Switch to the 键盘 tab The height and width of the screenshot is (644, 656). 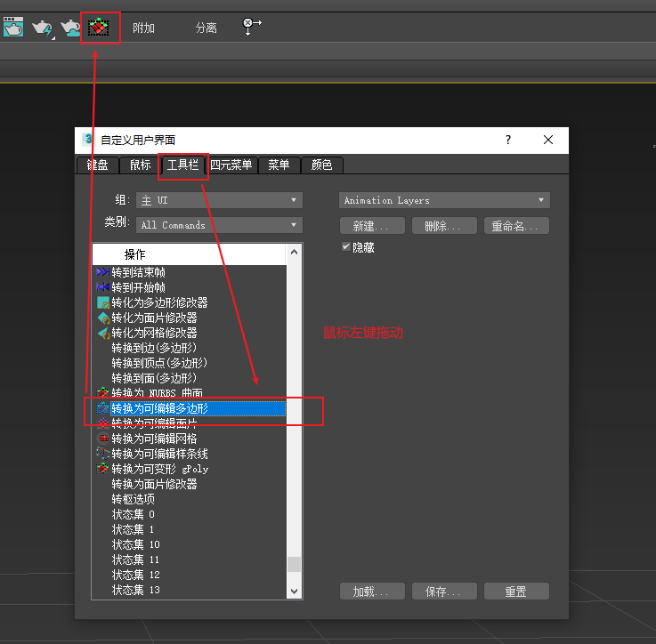pyautogui.click(x=97, y=165)
